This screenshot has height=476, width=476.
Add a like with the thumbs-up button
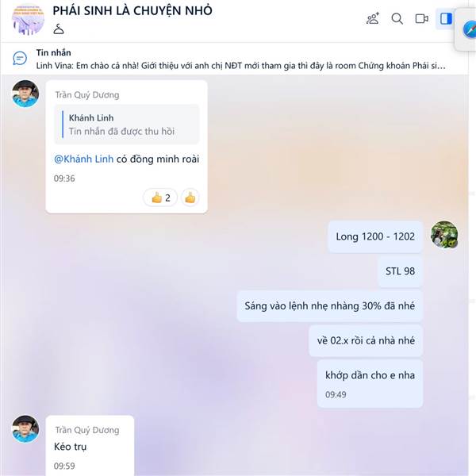[x=190, y=198]
